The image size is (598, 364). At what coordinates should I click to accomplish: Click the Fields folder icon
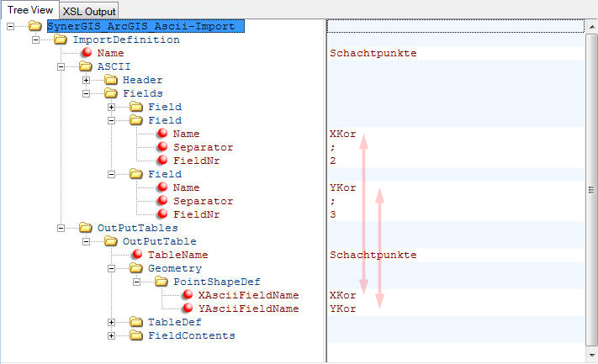coord(110,93)
